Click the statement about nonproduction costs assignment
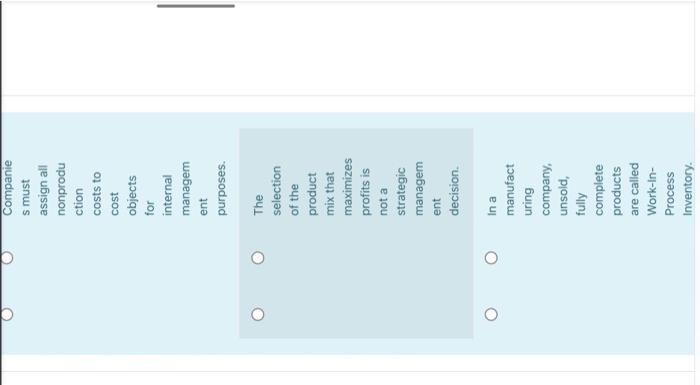Screen dimensions: 700x385 click(x=115, y=188)
